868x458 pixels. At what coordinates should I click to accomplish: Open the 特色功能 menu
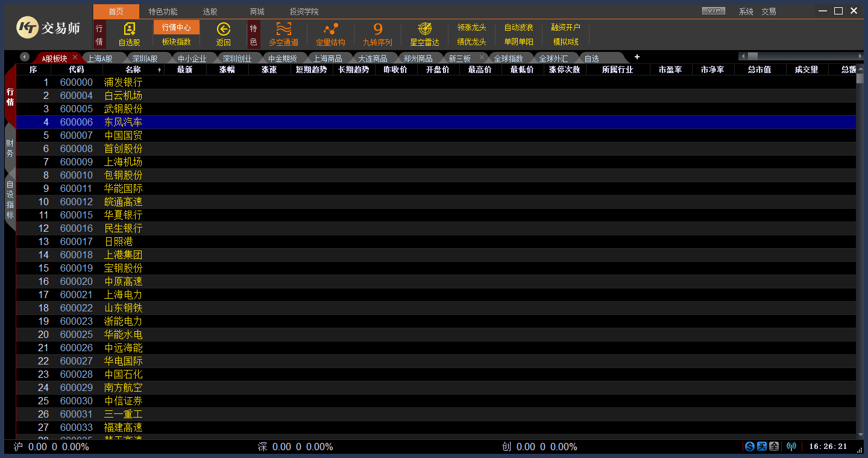click(x=163, y=11)
